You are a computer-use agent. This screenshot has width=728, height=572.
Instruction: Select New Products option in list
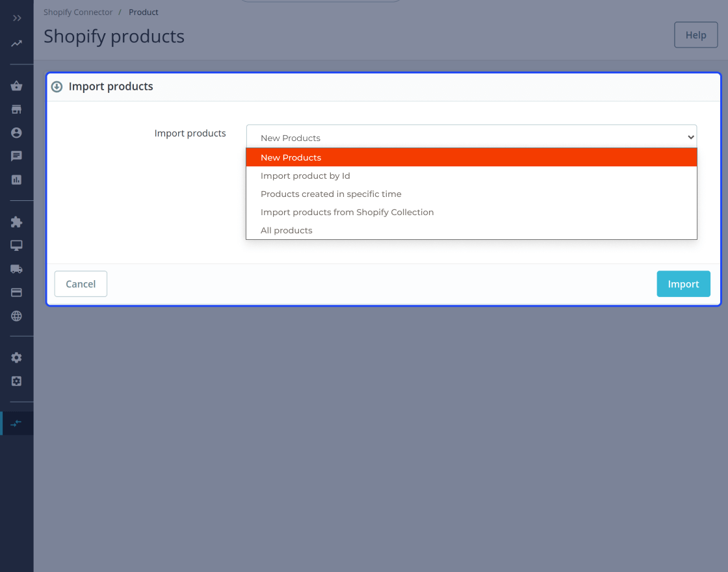coord(471,157)
